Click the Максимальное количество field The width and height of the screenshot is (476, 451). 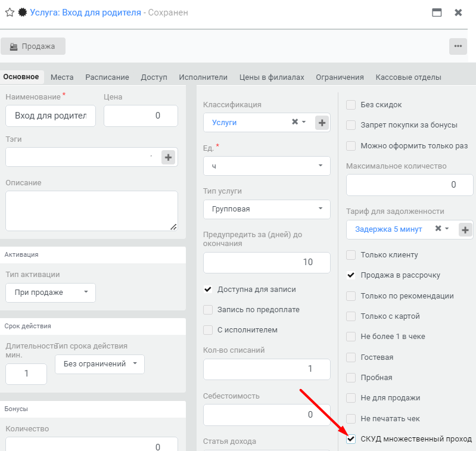pyautogui.click(x=409, y=185)
